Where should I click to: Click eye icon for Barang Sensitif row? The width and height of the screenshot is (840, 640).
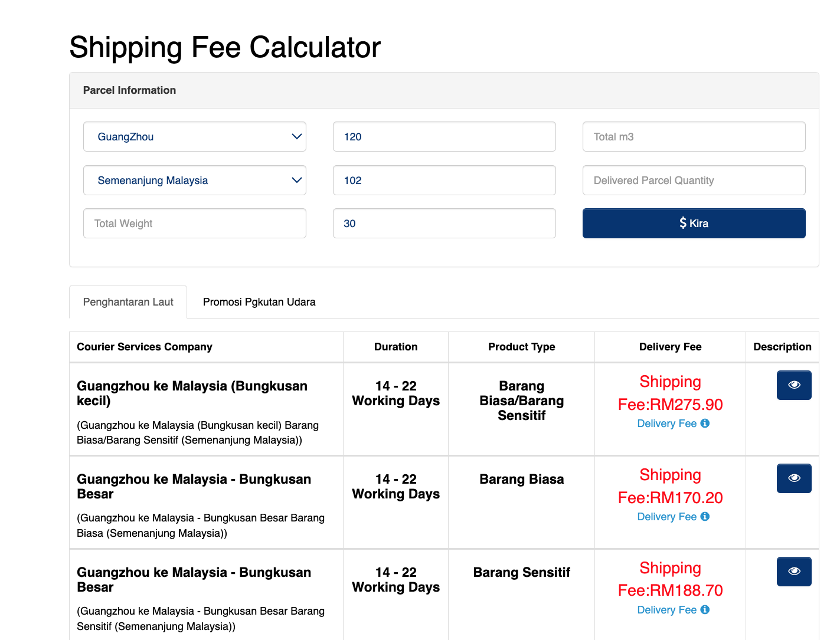coord(794,572)
